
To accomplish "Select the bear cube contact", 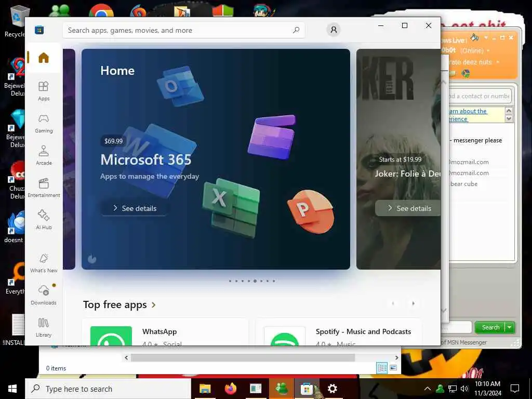I will click(464, 184).
